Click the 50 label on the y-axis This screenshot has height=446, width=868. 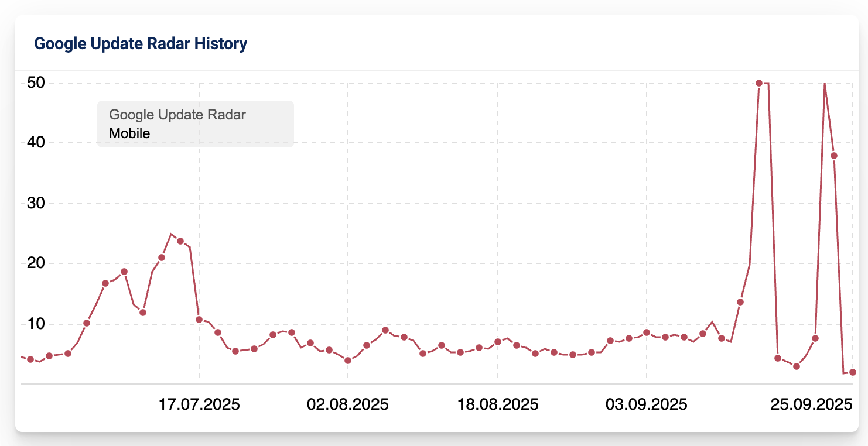[x=36, y=83]
